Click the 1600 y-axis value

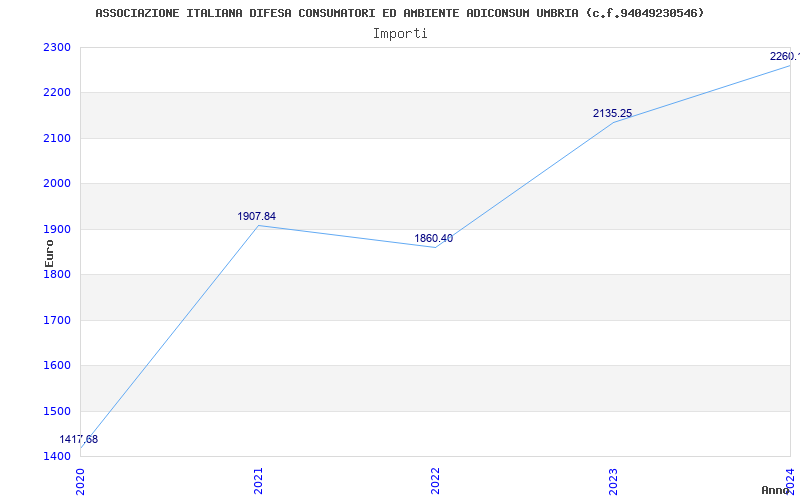pyautogui.click(x=57, y=366)
